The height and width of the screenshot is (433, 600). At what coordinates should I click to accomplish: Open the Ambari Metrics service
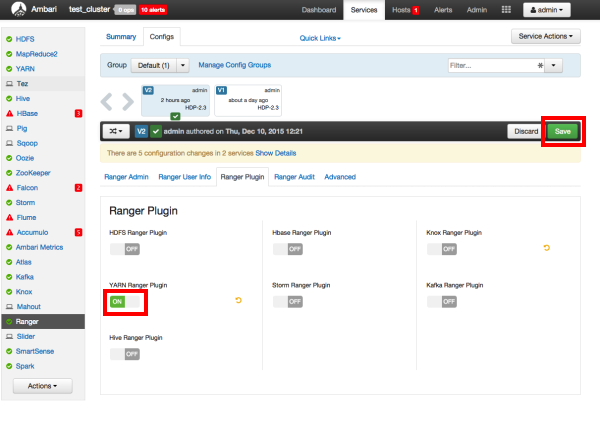pos(39,247)
